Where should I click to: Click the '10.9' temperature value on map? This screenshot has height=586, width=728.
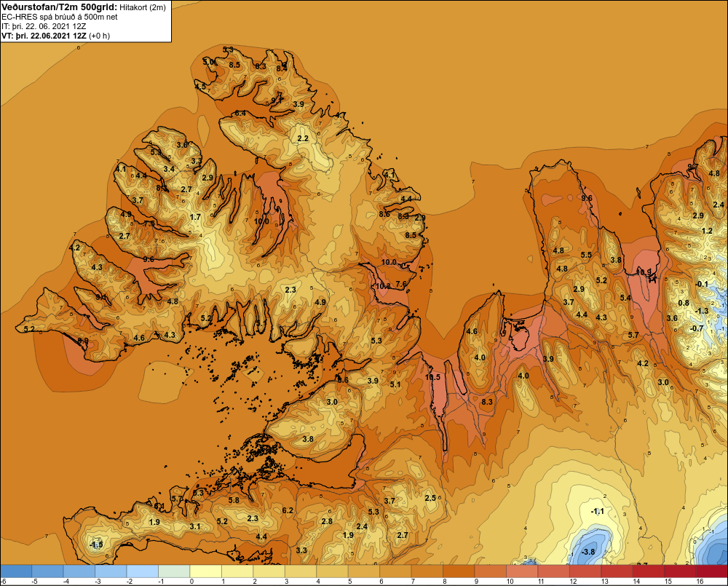click(x=644, y=272)
